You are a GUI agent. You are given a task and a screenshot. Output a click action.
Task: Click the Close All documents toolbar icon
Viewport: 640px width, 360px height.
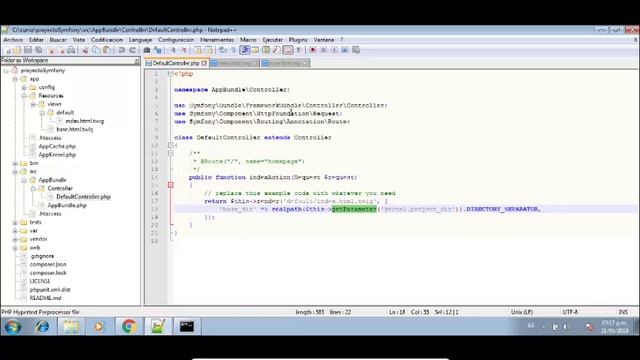click(61, 50)
